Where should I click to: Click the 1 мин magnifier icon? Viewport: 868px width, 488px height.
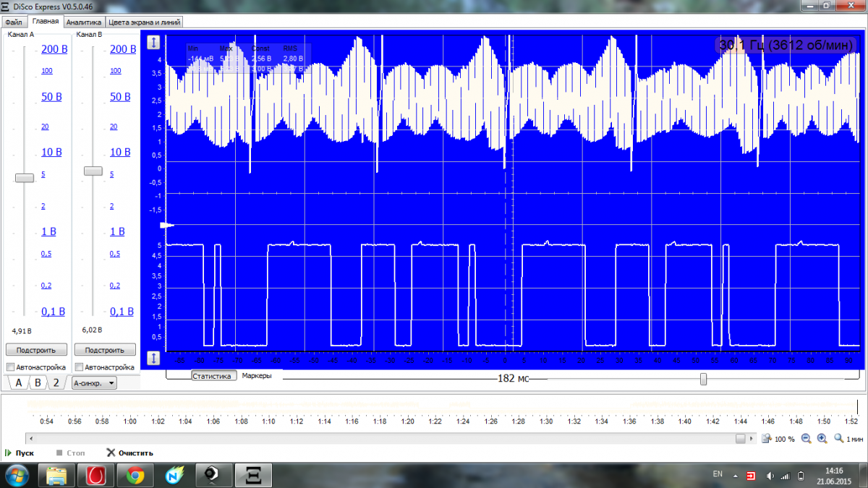tap(839, 439)
